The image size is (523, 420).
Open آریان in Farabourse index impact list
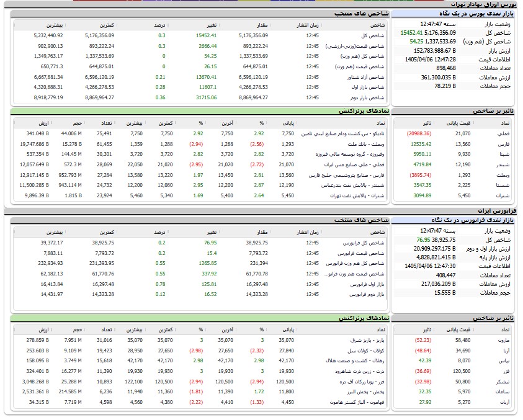coord(505,403)
